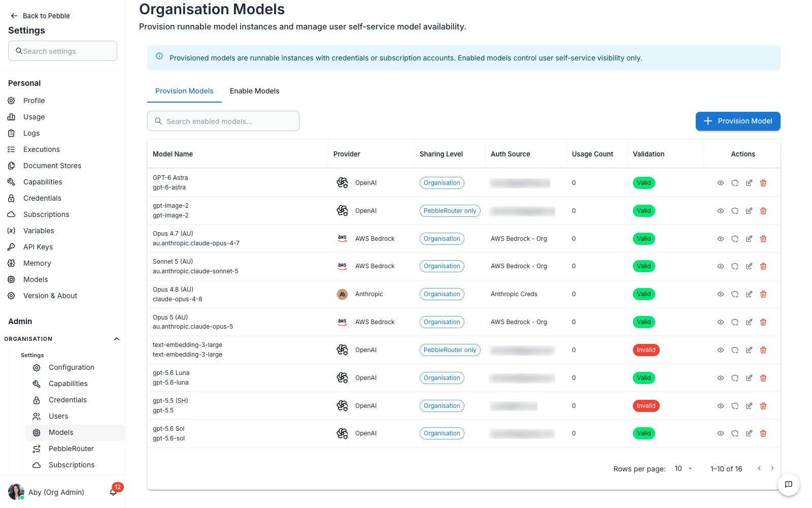View details of GPT-6 Astra model
This screenshot has width=812, height=508.
[x=720, y=183]
